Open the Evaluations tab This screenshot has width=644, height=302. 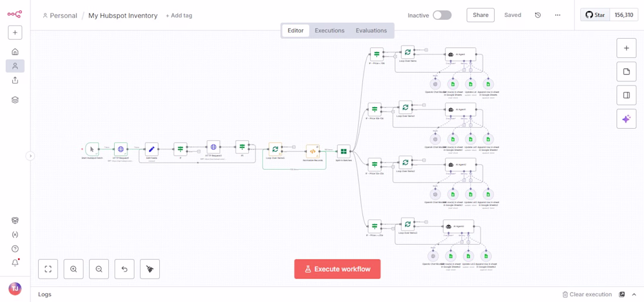point(371,30)
